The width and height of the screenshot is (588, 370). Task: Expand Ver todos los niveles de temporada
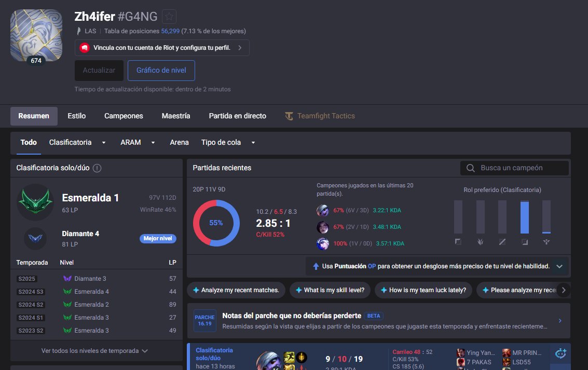point(94,351)
